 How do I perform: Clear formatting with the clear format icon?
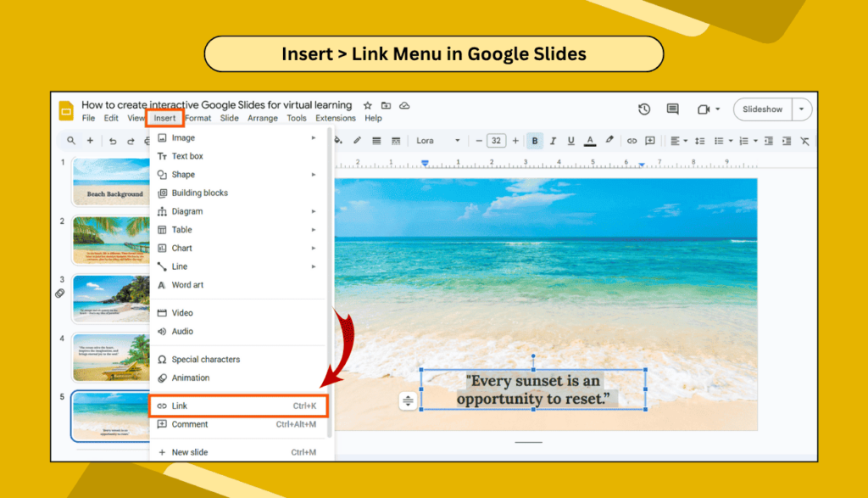coord(804,141)
